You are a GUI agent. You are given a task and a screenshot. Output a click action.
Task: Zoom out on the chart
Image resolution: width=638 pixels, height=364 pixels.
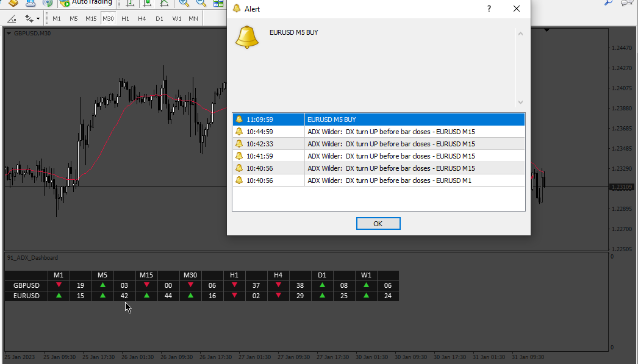coord(201,3)
